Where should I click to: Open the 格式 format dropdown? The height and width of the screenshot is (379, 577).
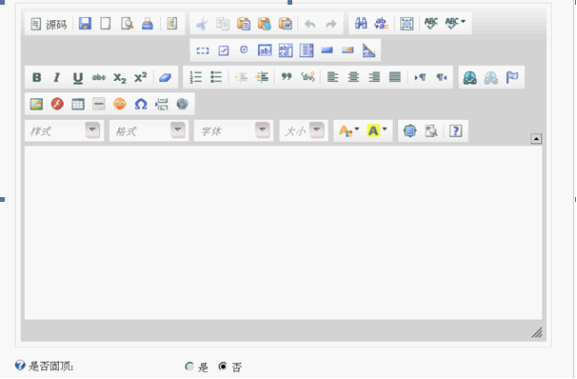[149, 131]
